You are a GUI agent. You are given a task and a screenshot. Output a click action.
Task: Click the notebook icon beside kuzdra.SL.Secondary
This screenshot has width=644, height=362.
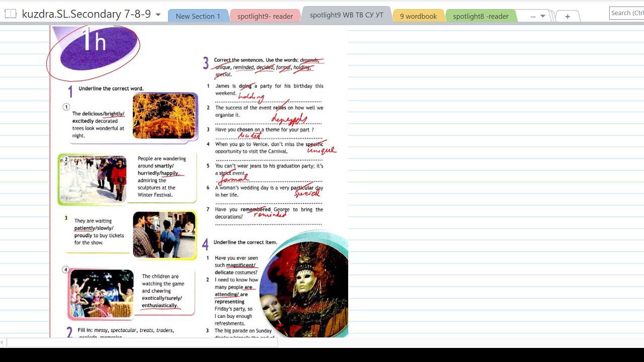tap(10, 14)
